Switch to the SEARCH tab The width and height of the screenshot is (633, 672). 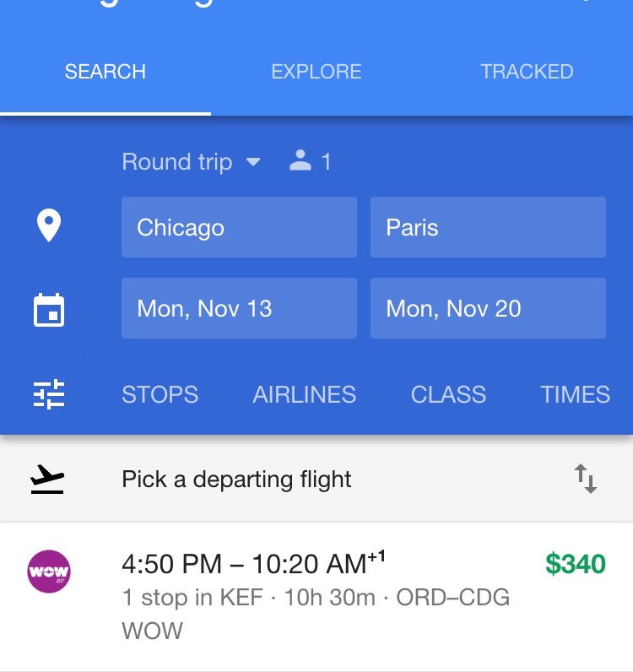pyautogui.click(x=105, y=72)
